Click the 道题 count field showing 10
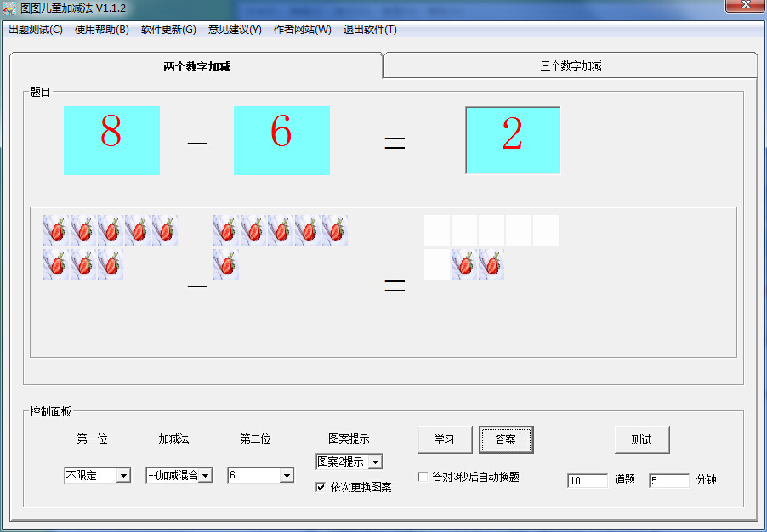767x532 pixels. 587,480
